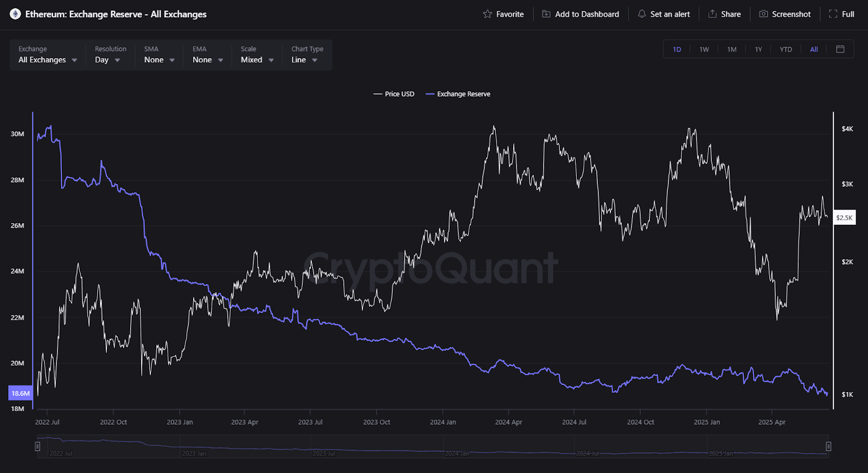Image resolution: width=868 pixels, height=473 pixels.
Task: Open the All Exchanges dropdown
Action: 48,60
